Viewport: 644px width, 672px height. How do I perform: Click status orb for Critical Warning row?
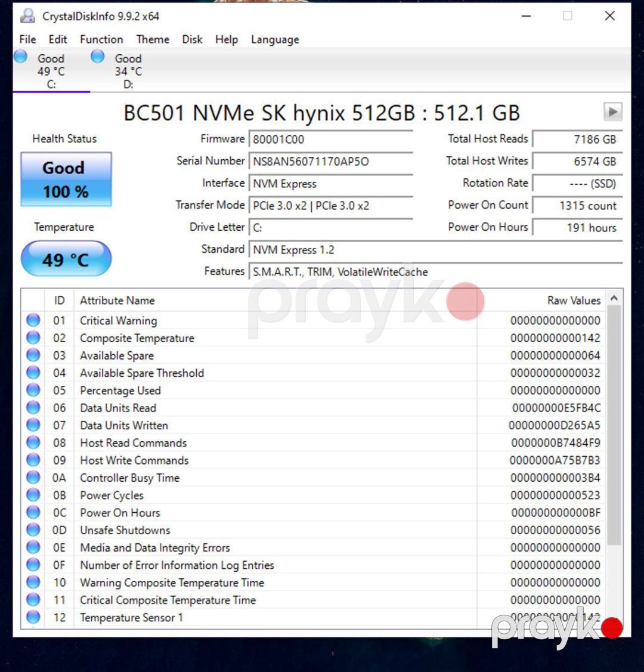pos(33,320)
